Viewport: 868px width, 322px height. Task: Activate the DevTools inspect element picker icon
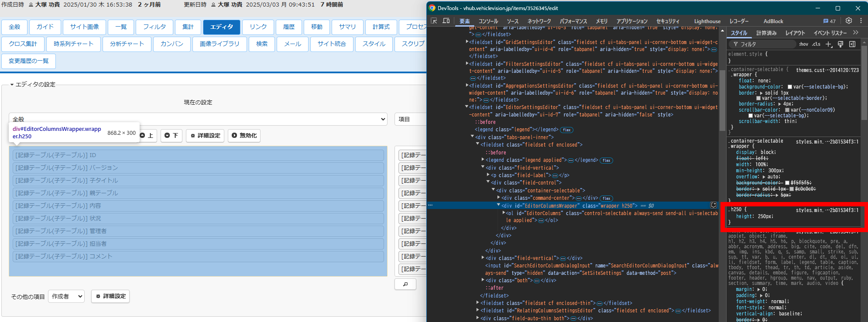[434, 21]
